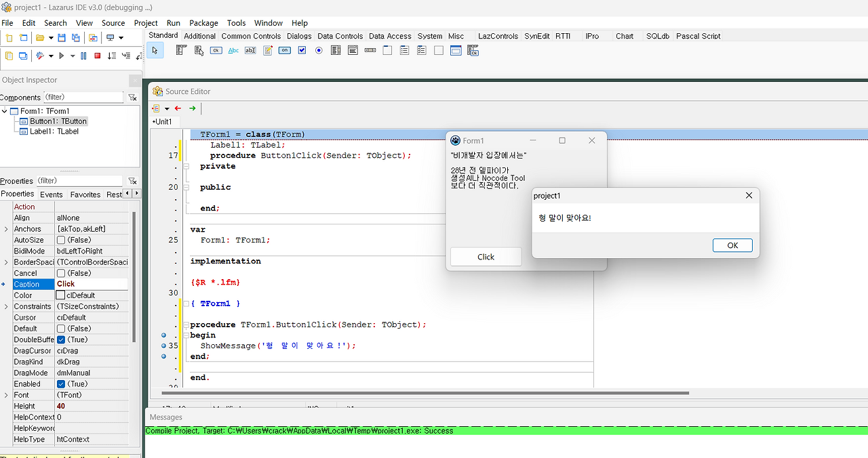Image resolution: width=868 pixels, height=458 pixels.
Task: Open the dropdown beside the Open folder icon
Action: [x=51, y=38]
